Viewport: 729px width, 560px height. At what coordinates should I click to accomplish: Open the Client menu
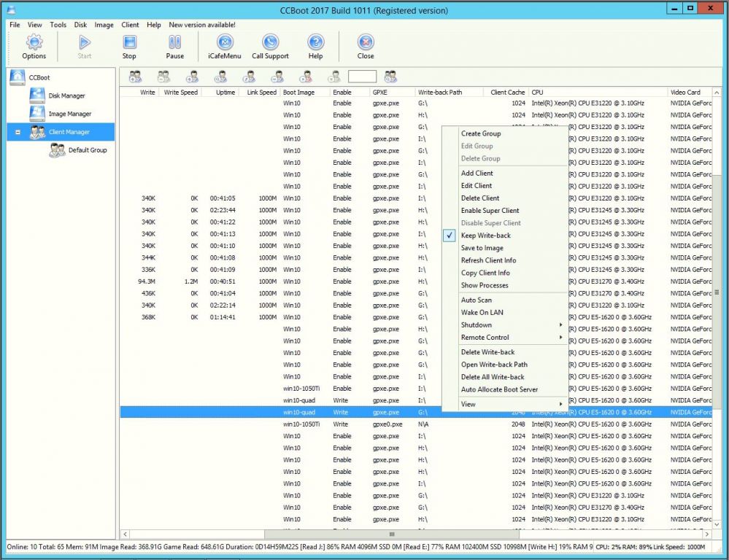(130, 25)
